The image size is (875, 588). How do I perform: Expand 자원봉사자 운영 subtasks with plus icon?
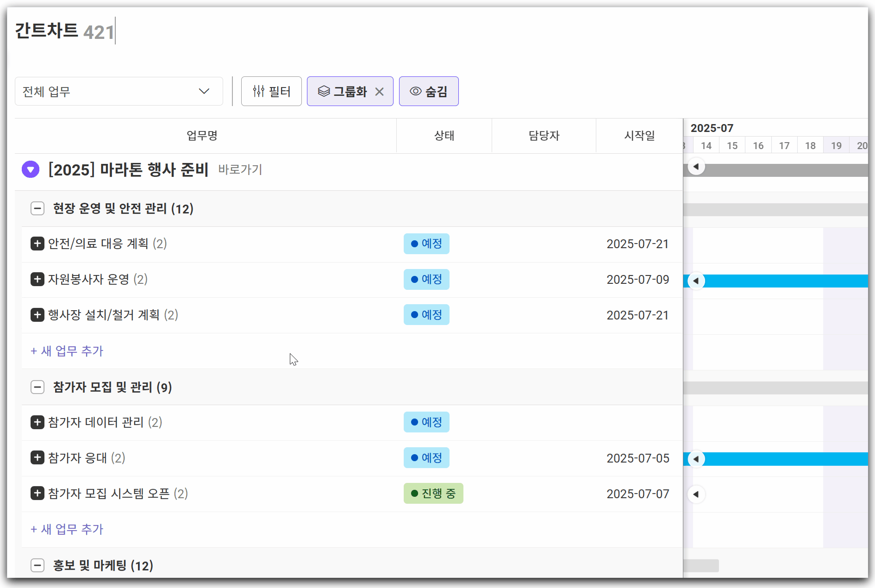(37, 279)
